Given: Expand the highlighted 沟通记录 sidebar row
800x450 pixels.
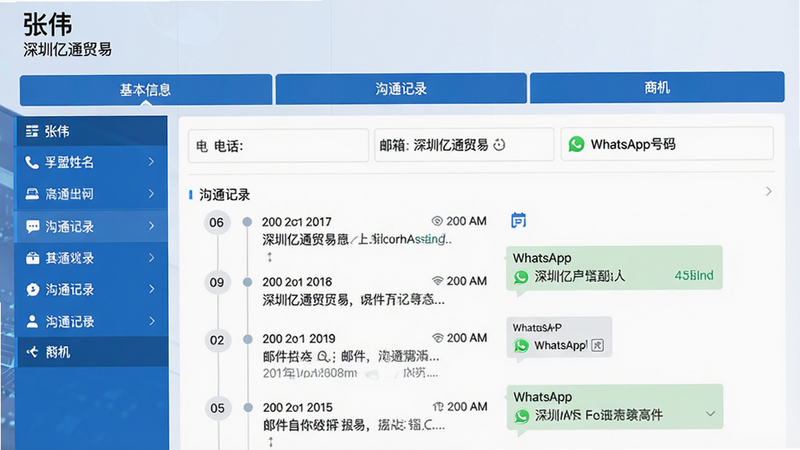Looking at the screenshot, I should pos(151,226).
